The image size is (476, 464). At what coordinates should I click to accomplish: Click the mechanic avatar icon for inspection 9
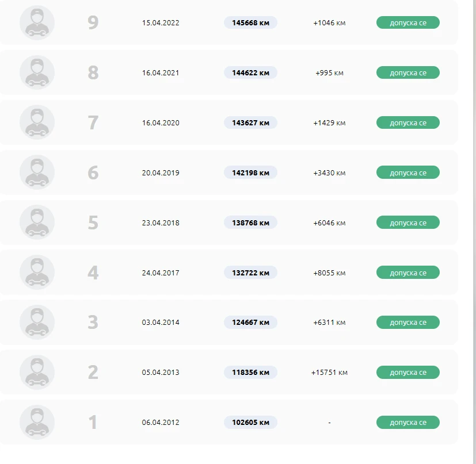37,22
